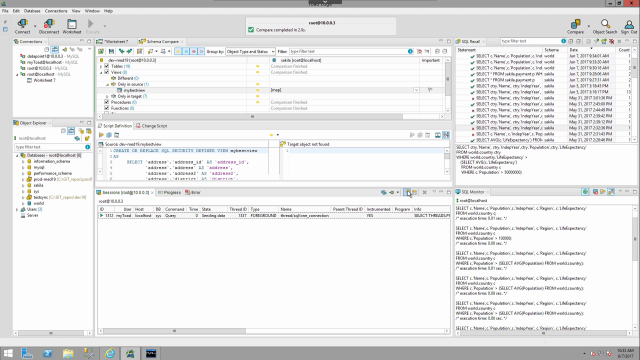This screenshot has width=640, height=360.
Task: Toggle the Procedures checkbox in Schema Compare
Action: (107, 102)
